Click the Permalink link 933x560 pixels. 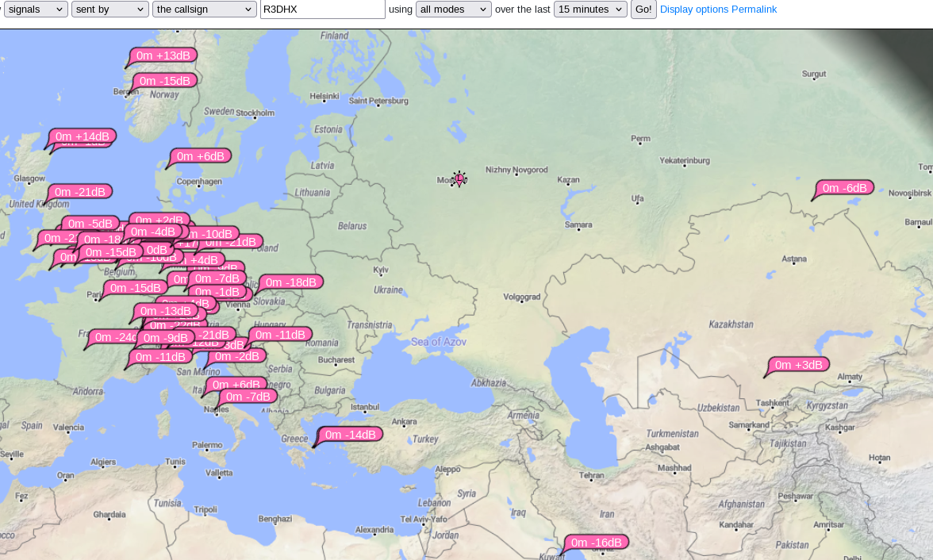[754, 10]
